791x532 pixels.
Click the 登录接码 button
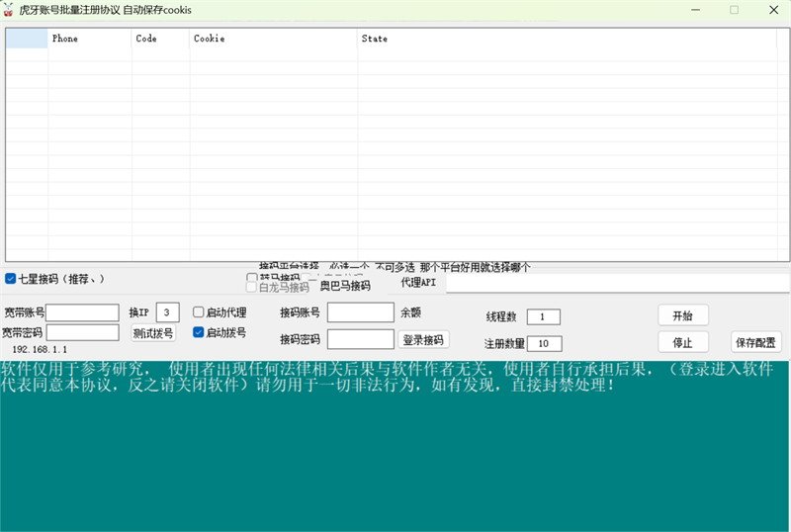(x=423, y=340)
